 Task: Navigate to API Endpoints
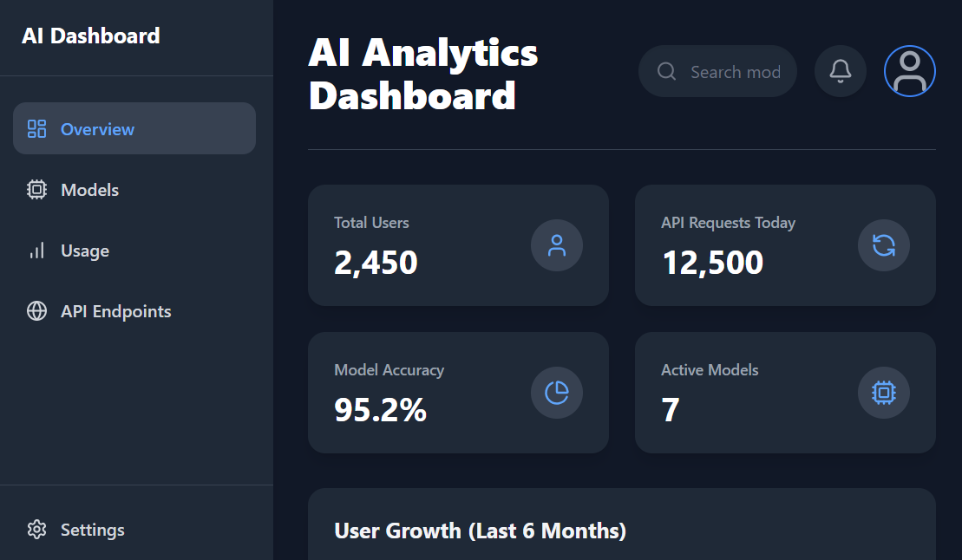coord(115,310)
